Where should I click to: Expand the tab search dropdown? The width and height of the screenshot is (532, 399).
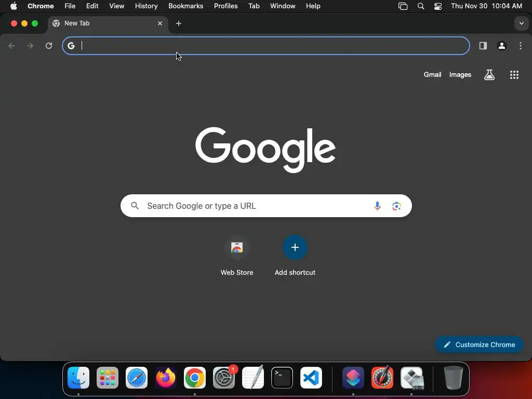(521, 23)
